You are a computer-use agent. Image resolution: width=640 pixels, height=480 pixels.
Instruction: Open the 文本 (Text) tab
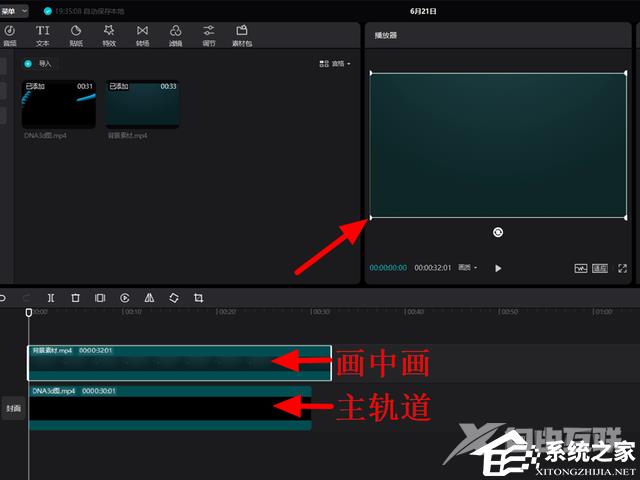tap(43, 35)
